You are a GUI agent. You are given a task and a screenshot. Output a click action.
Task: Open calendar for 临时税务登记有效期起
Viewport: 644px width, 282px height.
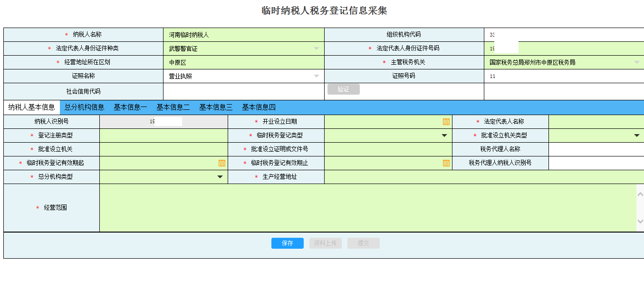click(x=221, y=163)
